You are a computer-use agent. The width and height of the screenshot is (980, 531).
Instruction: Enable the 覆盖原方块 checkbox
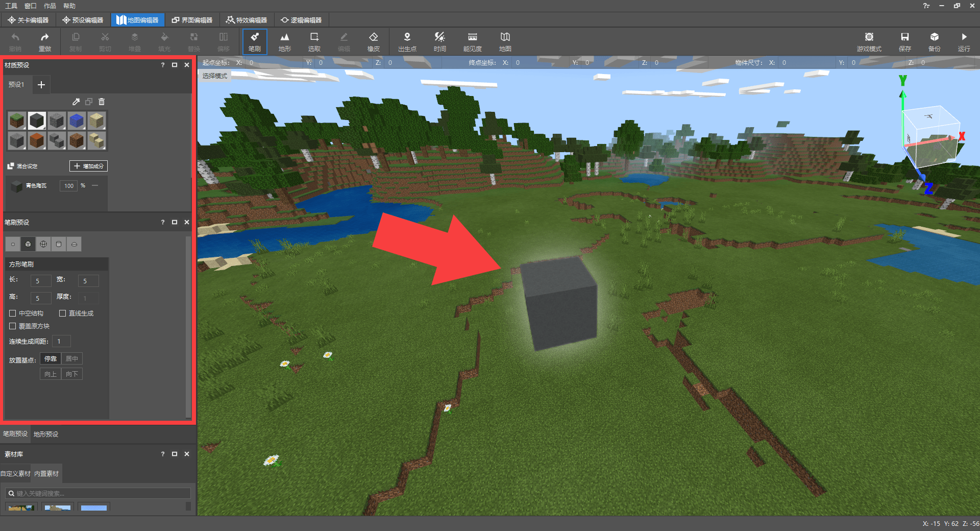(13, 326)
